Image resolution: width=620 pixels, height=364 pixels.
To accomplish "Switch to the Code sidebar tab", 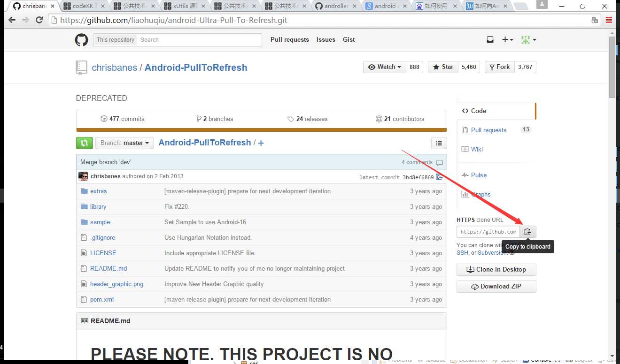I will click(496, 111).
